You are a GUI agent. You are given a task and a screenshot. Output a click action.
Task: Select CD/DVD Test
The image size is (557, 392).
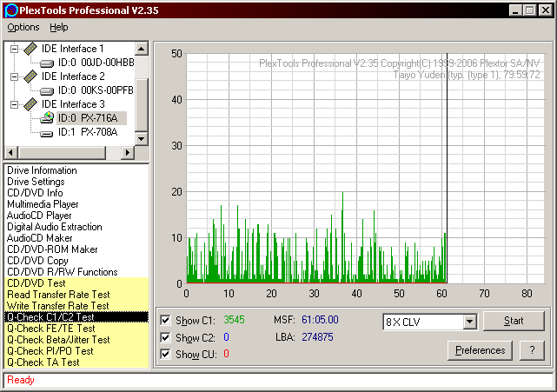point(76,283)
